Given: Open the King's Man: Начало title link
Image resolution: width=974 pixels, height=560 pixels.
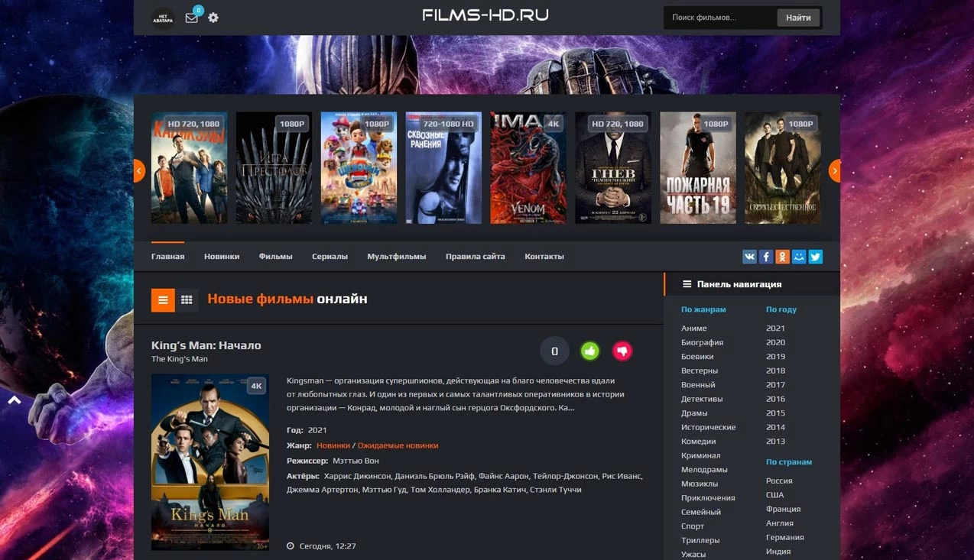Looking at the screenshot, I should pyautogui.click(x=206, y=345).
